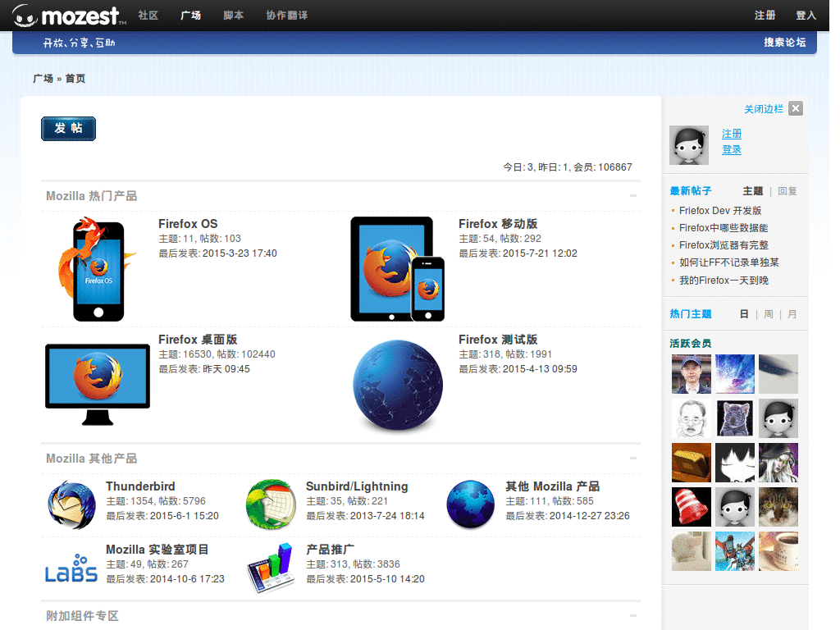Show hot topics for 日

coord(744,314)
